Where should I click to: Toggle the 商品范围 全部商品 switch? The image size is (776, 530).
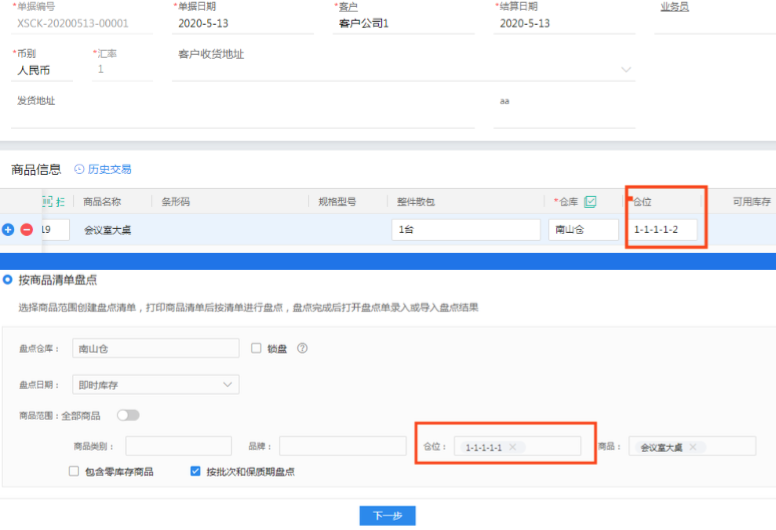[128, 415]
